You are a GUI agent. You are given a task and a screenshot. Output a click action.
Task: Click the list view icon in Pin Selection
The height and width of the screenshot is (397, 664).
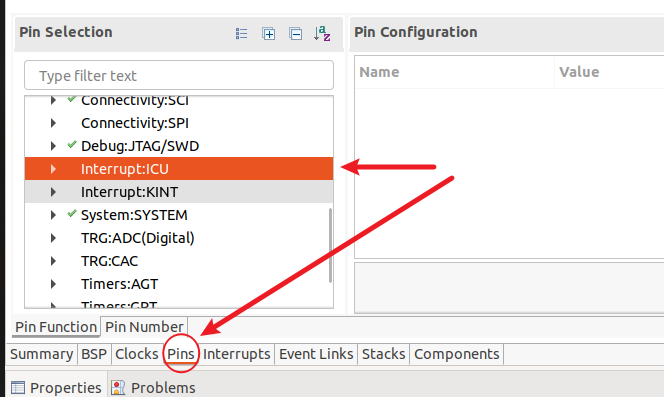coord(241,33)
